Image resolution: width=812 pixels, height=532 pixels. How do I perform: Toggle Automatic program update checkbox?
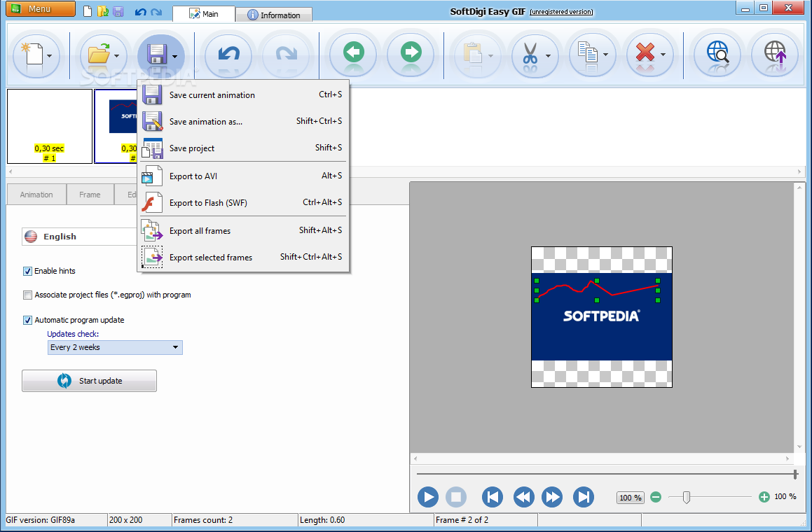(x=27, y=321)
